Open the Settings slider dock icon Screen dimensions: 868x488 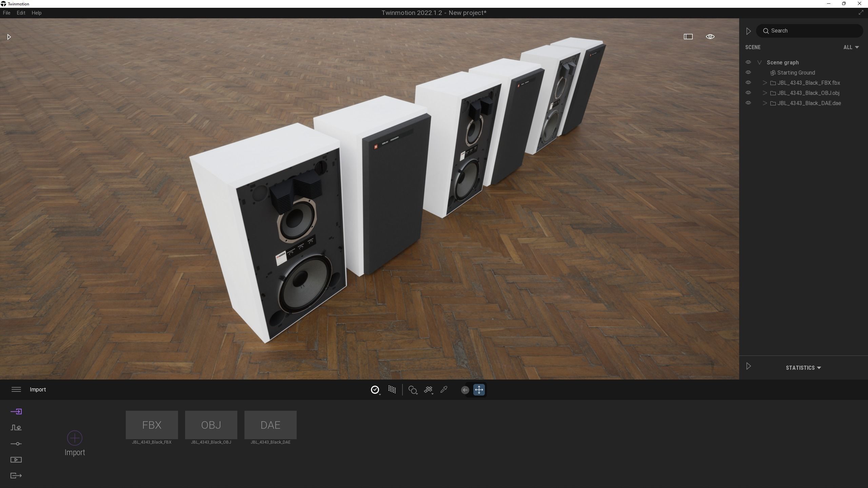(16, 444)
